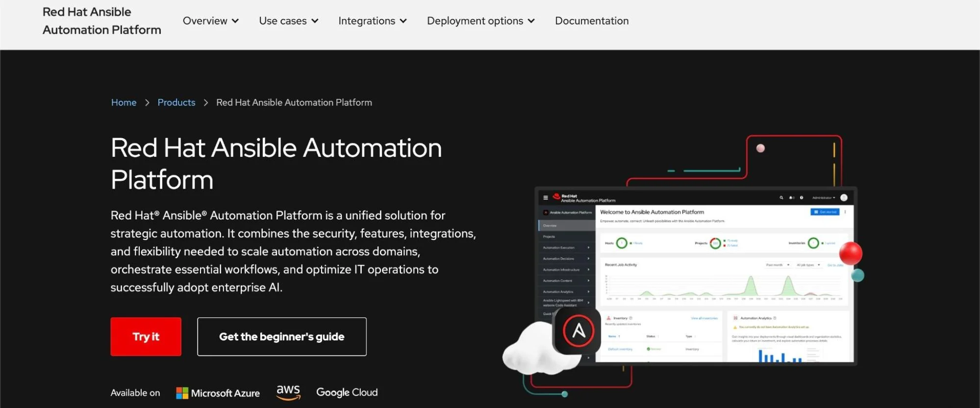
Task: Click the Projects status ring in preview
Action: click(715, 243)
